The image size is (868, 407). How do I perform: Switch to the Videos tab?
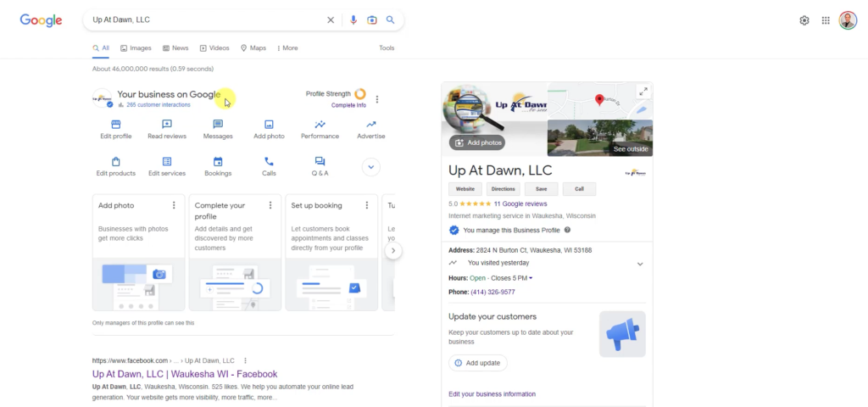click(x=214, y=48)
